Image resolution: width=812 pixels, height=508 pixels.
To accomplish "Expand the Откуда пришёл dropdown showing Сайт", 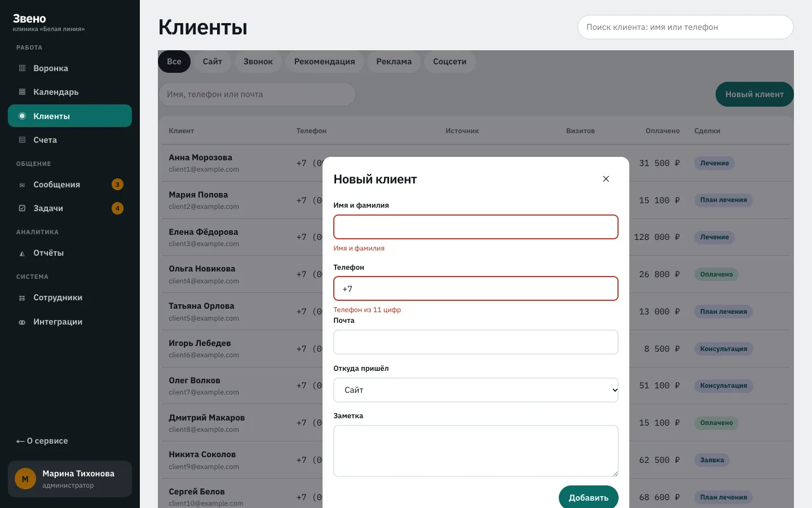I will (x=476, y=390).
